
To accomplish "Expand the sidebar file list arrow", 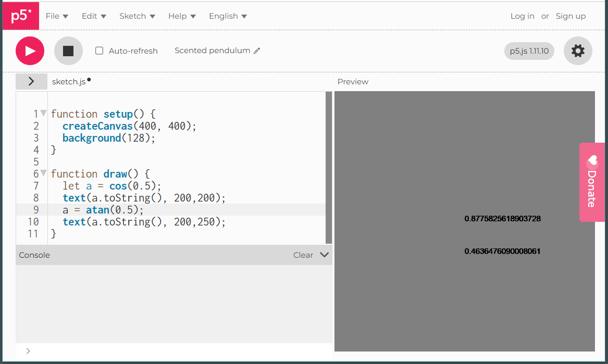I will 31,81.
